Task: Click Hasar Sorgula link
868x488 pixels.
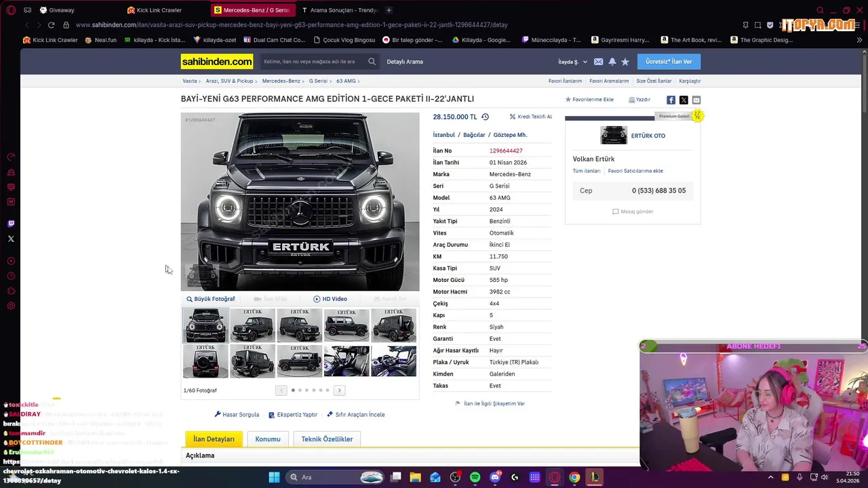Action: click(x=237, y=415)
